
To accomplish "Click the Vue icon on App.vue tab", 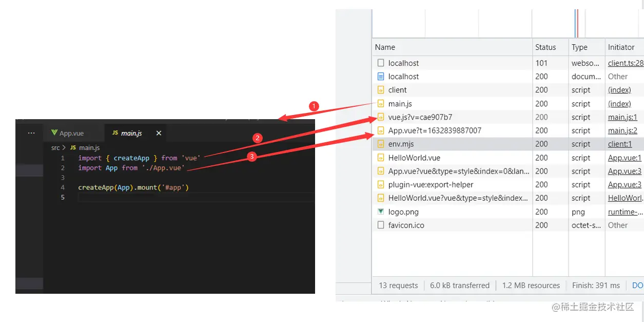I will point(54,133).
